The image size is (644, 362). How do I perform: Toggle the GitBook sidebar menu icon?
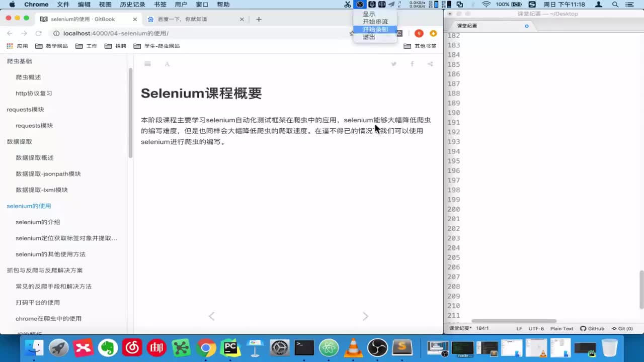[147, 64]
